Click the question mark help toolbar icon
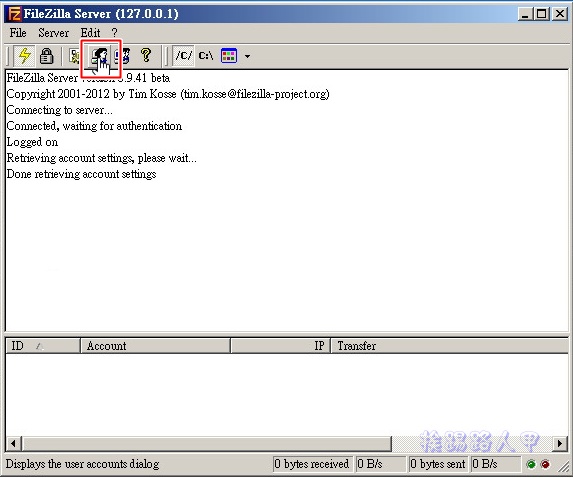 point(146,56)
